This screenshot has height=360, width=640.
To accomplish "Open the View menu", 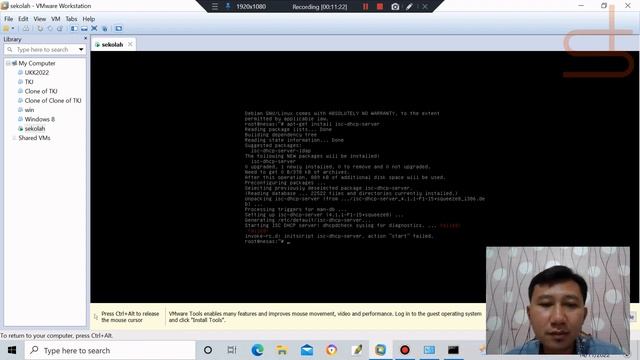I will 40,19.
